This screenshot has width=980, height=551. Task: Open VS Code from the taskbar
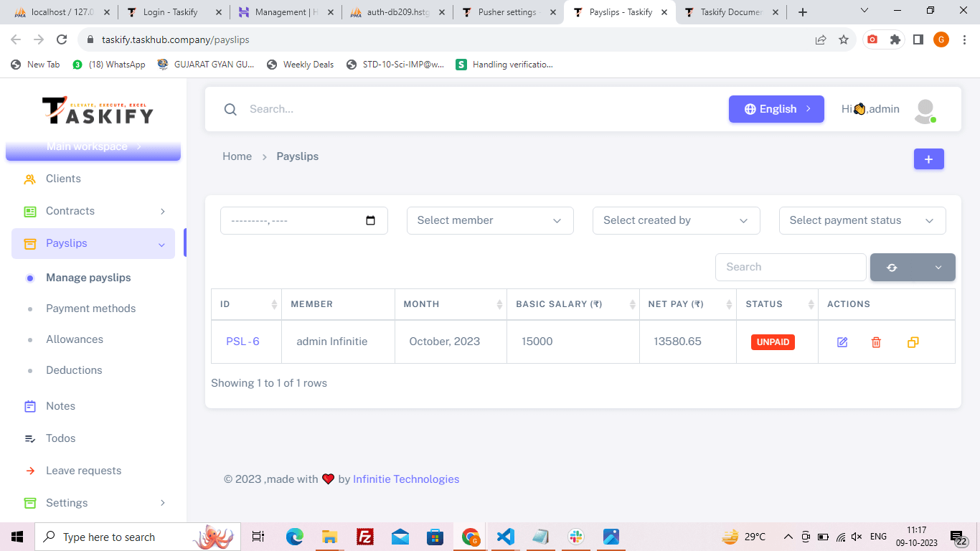(x=505, y=537)
